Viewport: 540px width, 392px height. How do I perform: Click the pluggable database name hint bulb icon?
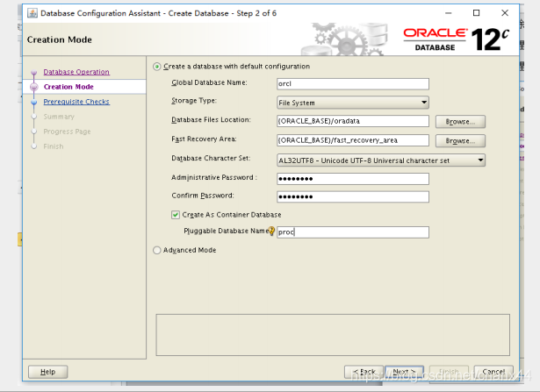271,231
